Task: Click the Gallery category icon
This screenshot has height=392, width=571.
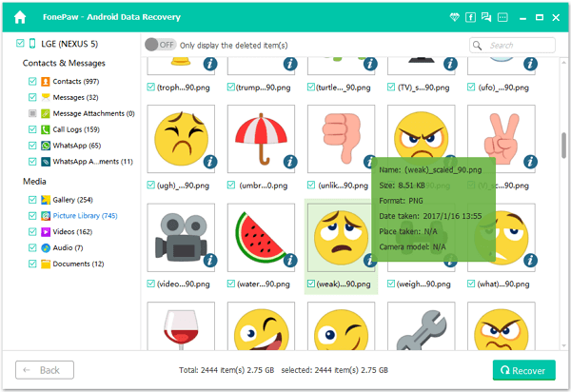Action: (46, 200)
